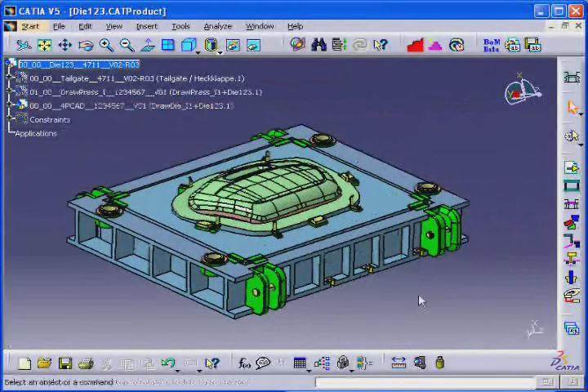Click the Zoom In magnifier

(106, 45)
